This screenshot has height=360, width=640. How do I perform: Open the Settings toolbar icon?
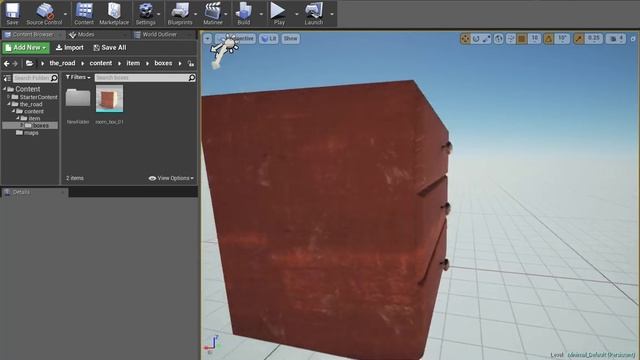point(145,13)
